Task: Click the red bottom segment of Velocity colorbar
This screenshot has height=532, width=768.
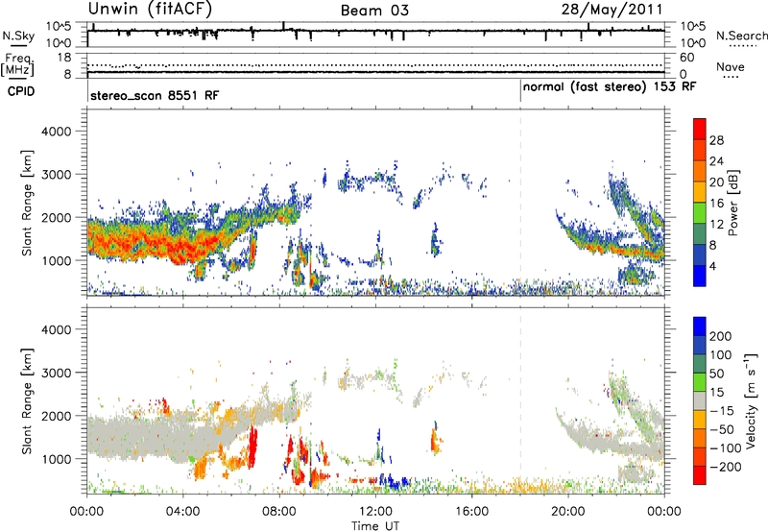Action: coord(700,475)
